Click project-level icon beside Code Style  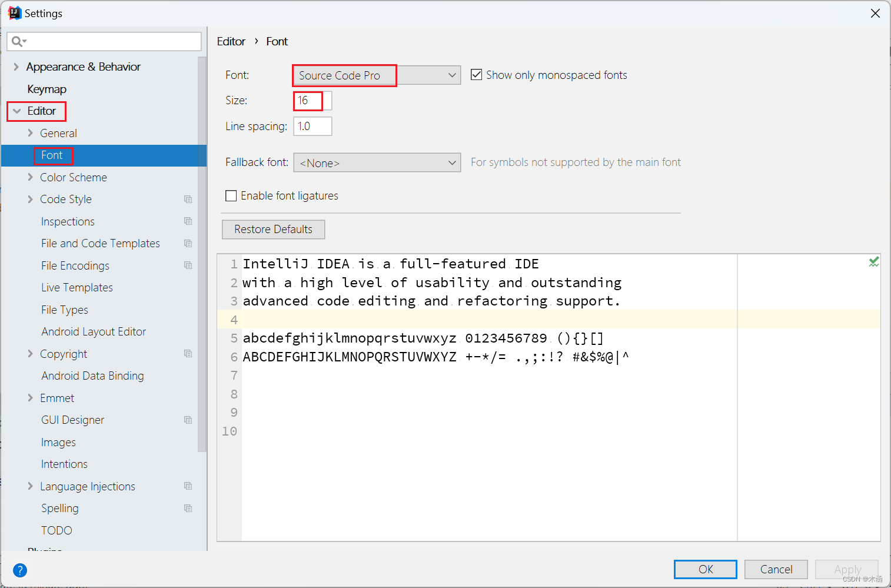(x=188, y=200)
